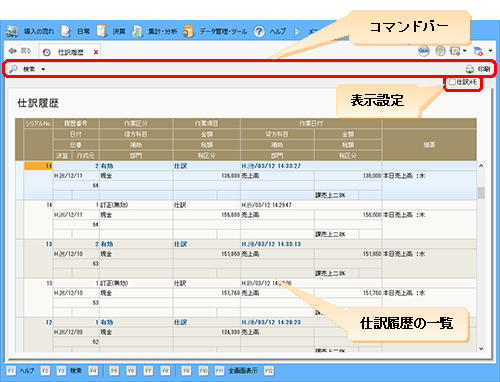The height and width of the screenshot is (382, 500).
Task: Expand the 検索 dropdown arrow
Action: 43,69
